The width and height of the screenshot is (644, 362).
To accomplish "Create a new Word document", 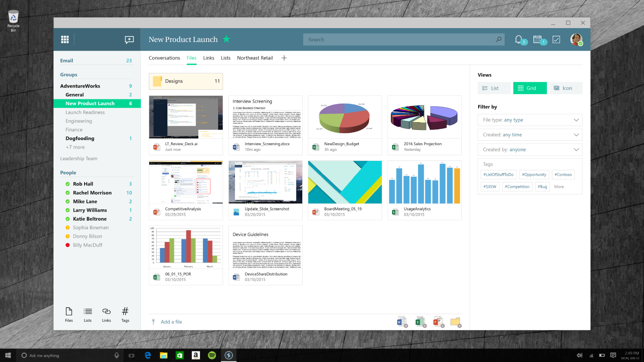I will click(x=402, y=321).
